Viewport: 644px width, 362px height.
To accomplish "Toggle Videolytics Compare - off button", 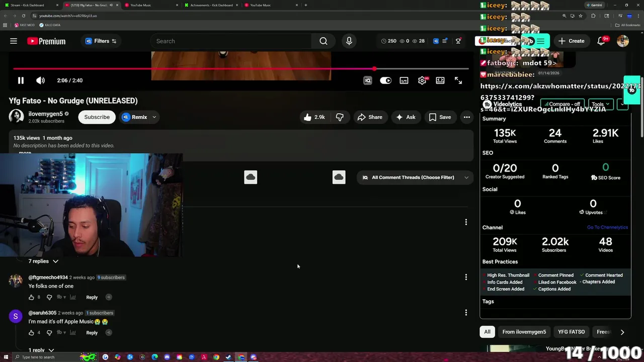I will pyautogui.click(x=562, y=104).
